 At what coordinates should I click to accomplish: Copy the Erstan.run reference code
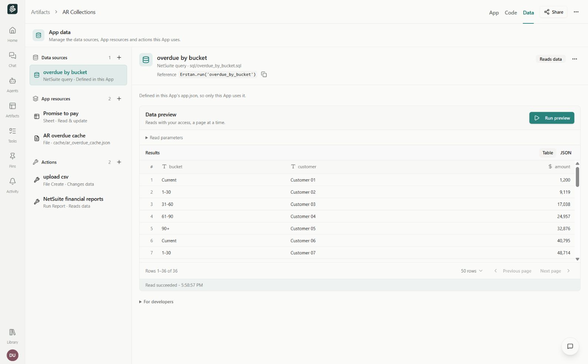264,74
